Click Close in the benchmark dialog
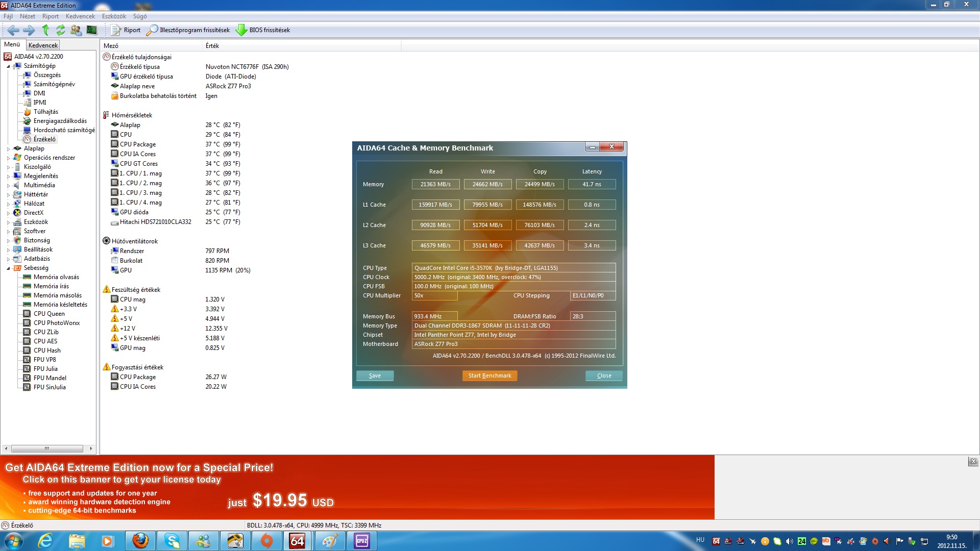This screenshot has width=980, height=551. tap(604, 375)
